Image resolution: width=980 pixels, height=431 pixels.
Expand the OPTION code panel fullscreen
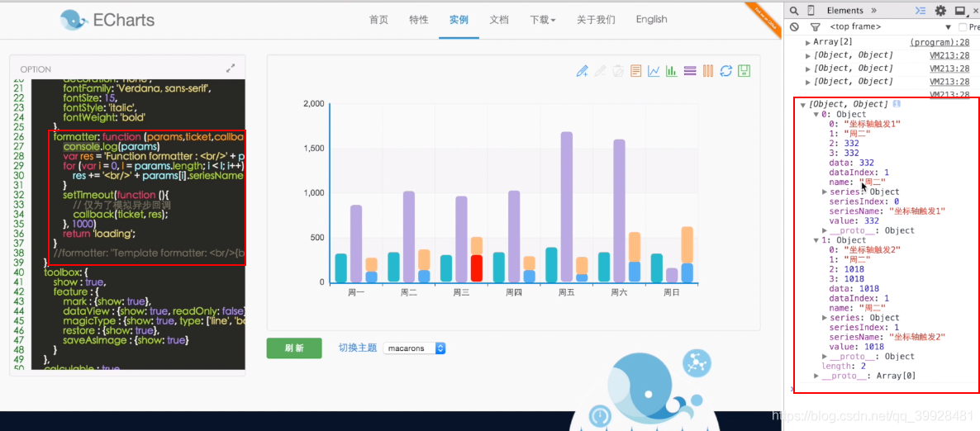230,68
